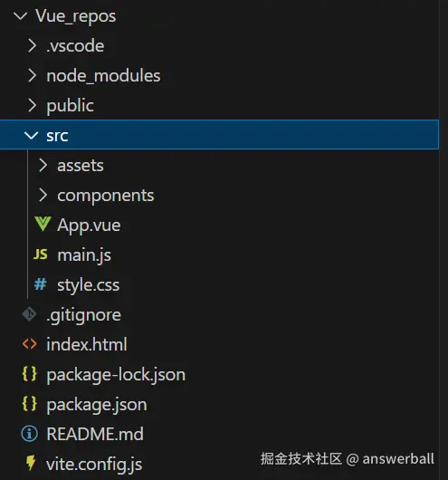Open the App.vue file
This screenshot has width=448, height=480.
(x=89, y=226)
